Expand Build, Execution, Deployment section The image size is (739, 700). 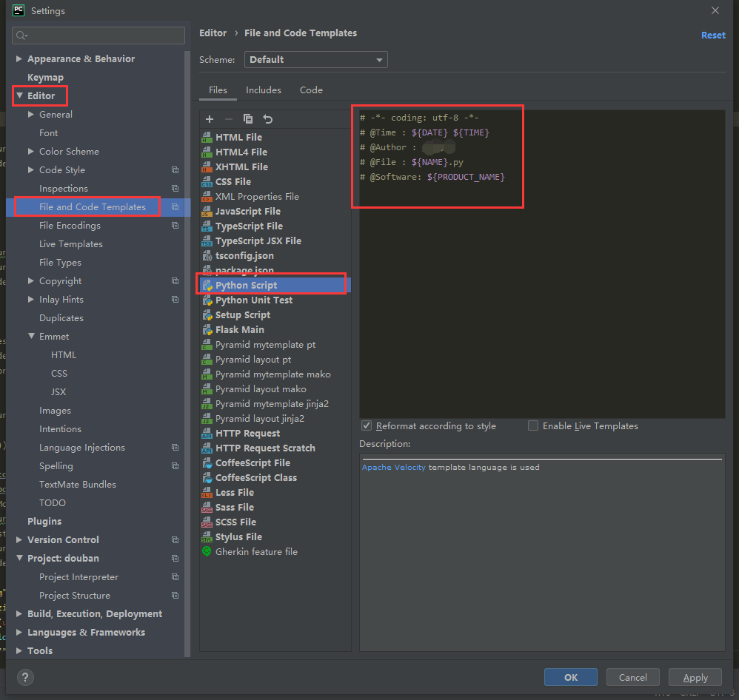pyautogui.click(x=19, y=614)
